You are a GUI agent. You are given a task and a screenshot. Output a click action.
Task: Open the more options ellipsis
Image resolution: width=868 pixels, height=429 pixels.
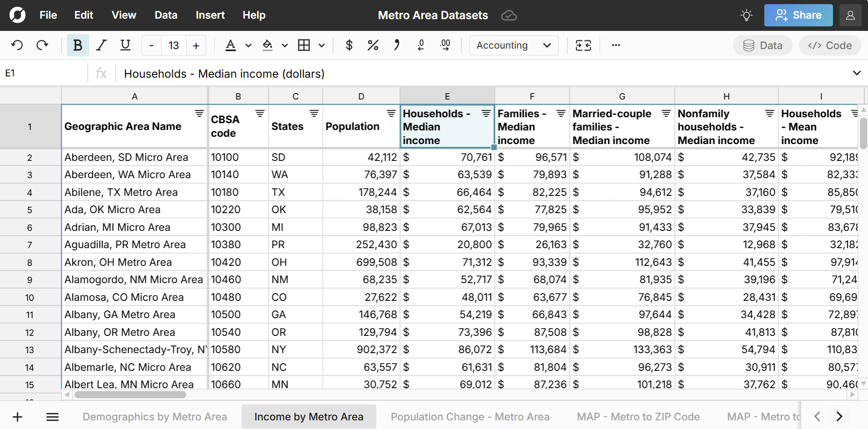coord(616,45)
